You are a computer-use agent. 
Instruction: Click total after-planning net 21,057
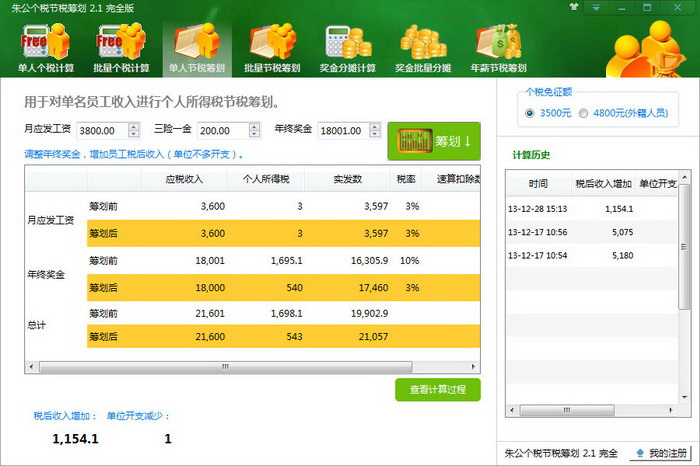click(x=373, y=337)
